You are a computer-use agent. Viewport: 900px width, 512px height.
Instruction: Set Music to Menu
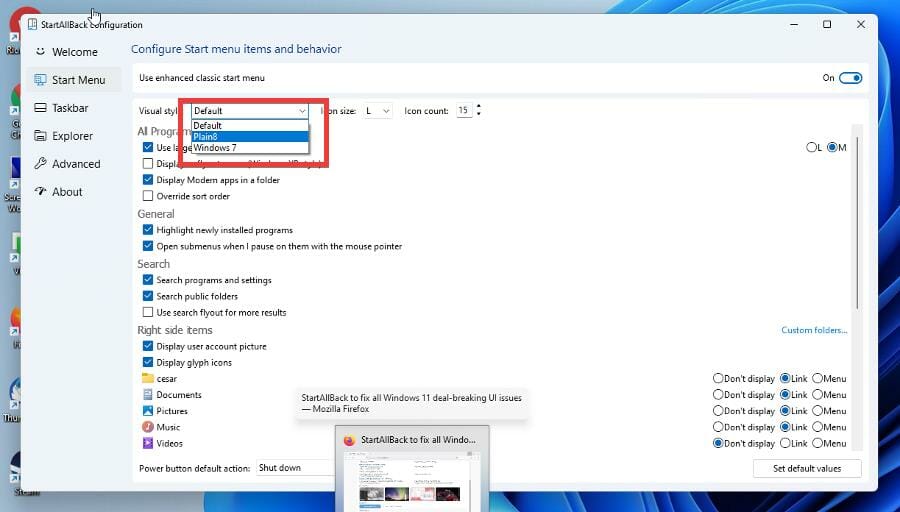(817, 426)
